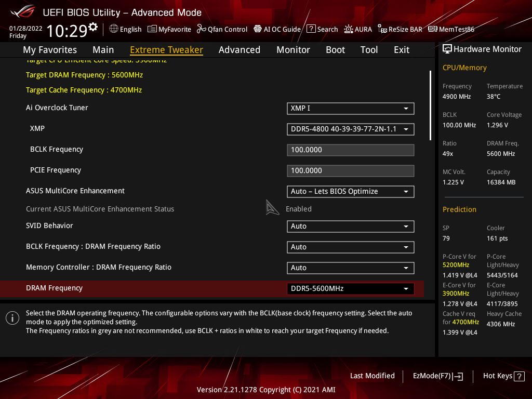This screenshot has height=399, width=532.
Task: Select Extreme Tweaker tab
Action: point(167,50)
